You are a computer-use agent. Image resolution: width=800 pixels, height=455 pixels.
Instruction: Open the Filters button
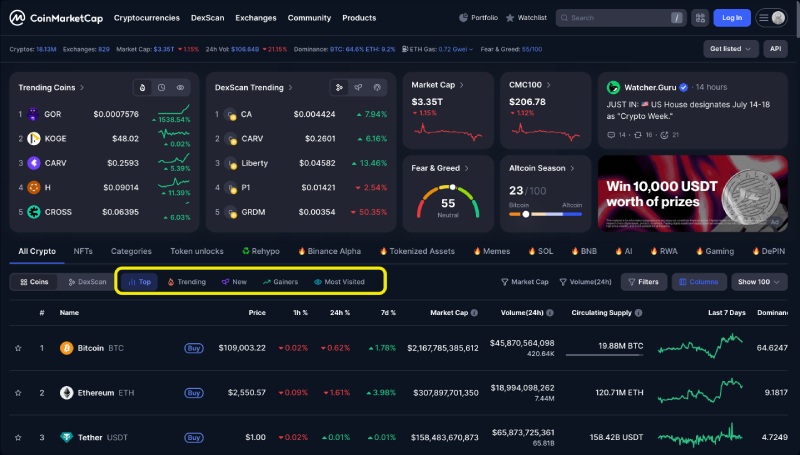(643, 282)
